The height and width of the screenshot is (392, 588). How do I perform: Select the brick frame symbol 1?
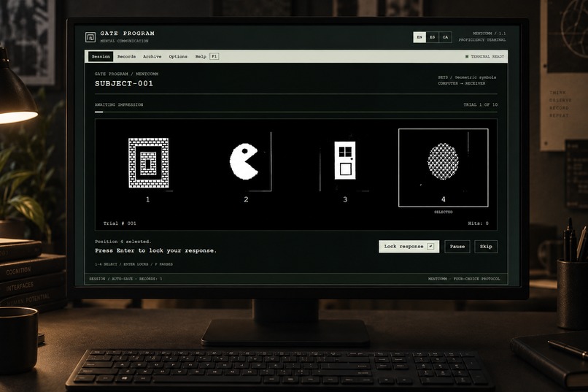[149, 163]
